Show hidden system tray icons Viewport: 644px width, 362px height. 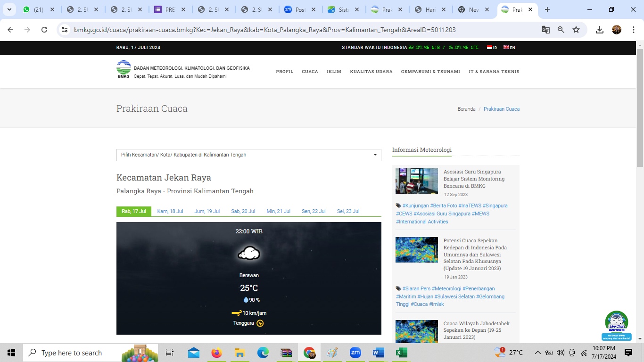(x=537, y=353)
